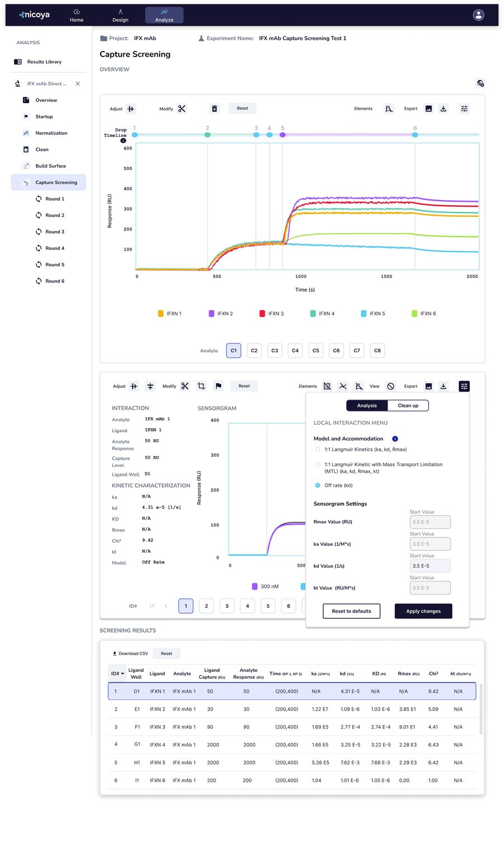Click sensorgram Adjust vertical align icon
Image resolution: width=504 pixels, height=844 pixels.
[x=134, y=386]
